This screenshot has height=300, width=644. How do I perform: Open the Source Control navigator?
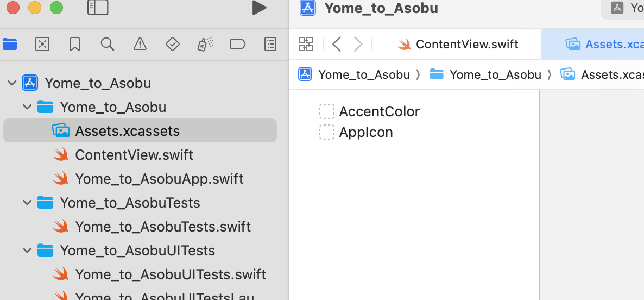pyautogui.click(x=42, y=44)
